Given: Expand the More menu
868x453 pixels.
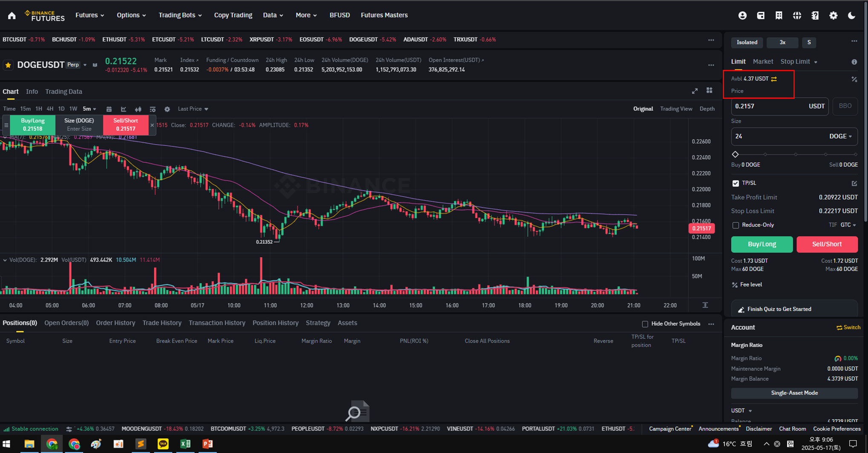Looking at the screenshot, I should tap(306, 15).
